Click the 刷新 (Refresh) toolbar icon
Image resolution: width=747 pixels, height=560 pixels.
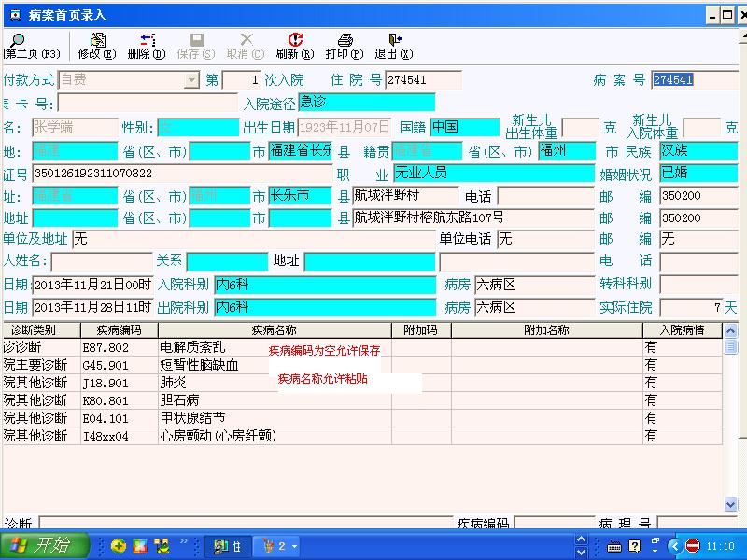295,47
